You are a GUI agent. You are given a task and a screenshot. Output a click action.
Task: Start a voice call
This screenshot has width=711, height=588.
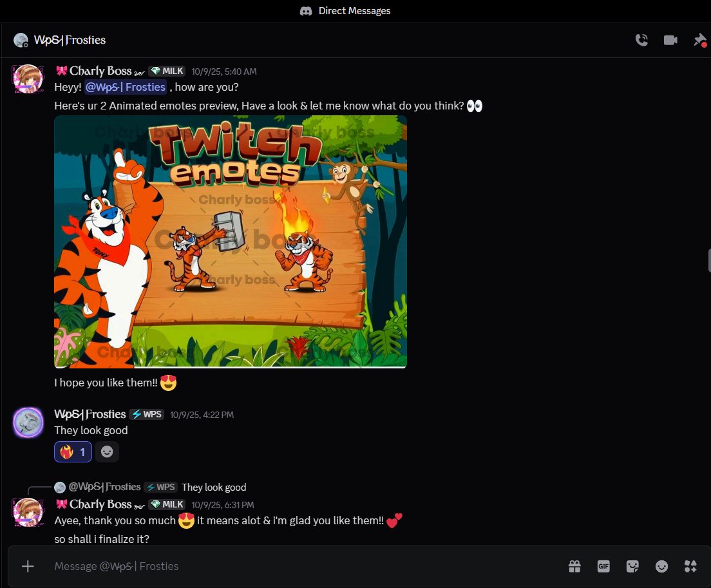point(641,39)
